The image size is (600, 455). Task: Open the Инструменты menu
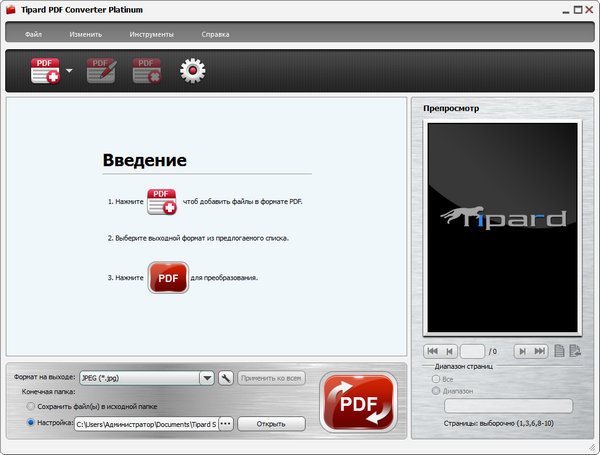tap(152, 34)
